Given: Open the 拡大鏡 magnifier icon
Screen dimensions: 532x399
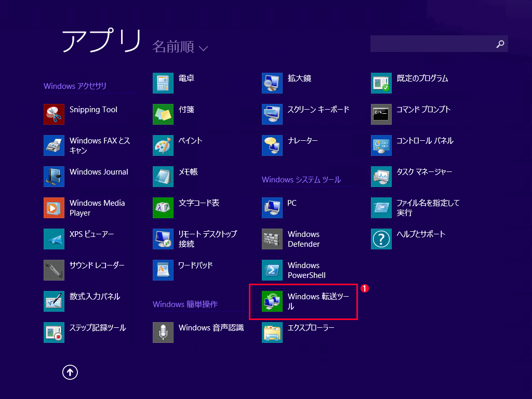Looking at the screenshot, I should (x=272, y=83).
